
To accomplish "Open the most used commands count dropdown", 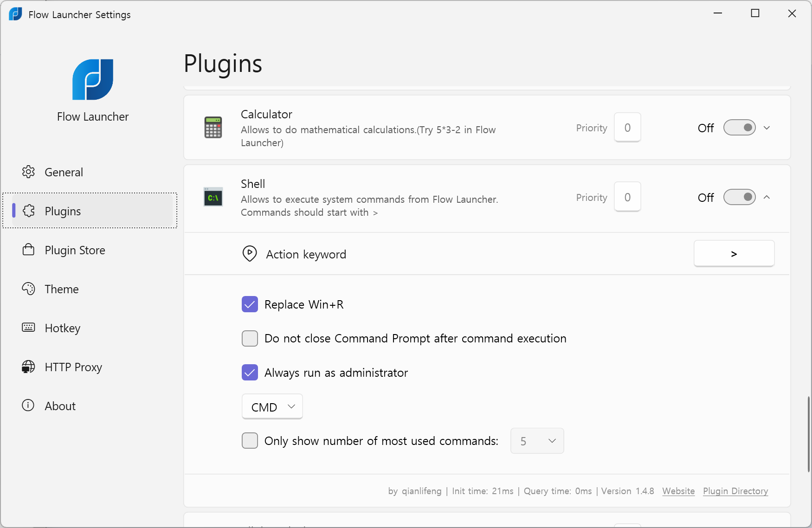I will coord(536,441).
